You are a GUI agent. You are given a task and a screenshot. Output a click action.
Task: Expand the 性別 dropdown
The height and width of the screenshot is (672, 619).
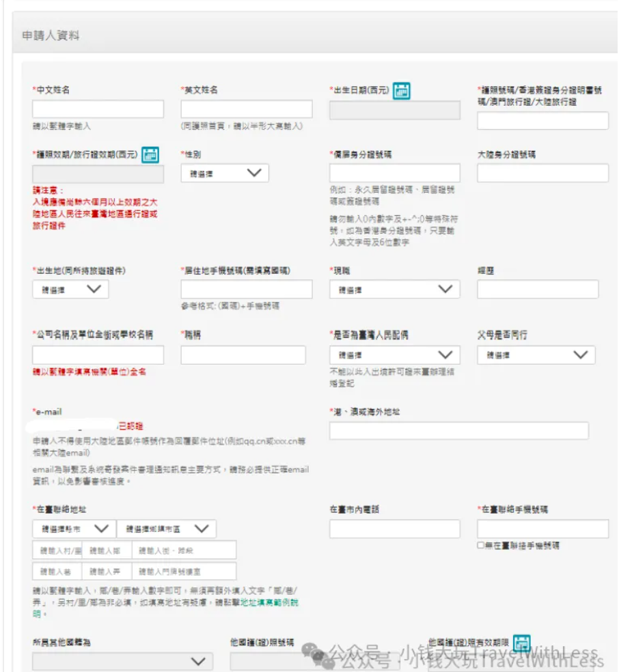(225, 173)
